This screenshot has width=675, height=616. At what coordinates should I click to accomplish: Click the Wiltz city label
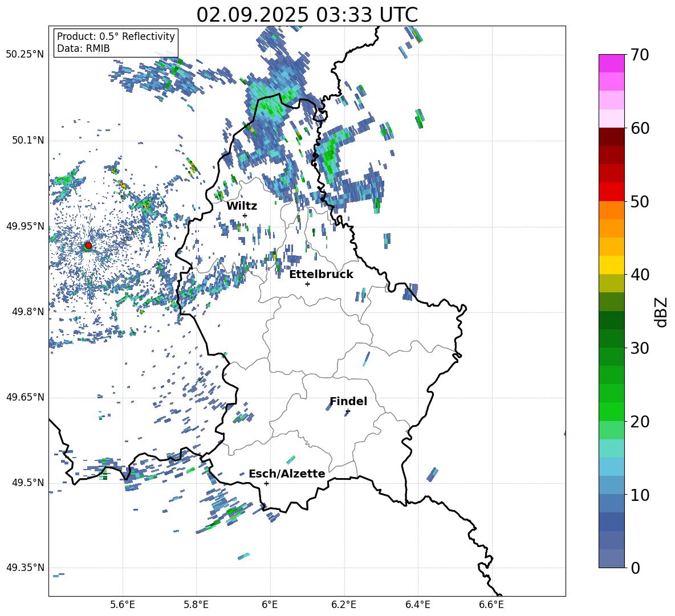coord(242,206)
